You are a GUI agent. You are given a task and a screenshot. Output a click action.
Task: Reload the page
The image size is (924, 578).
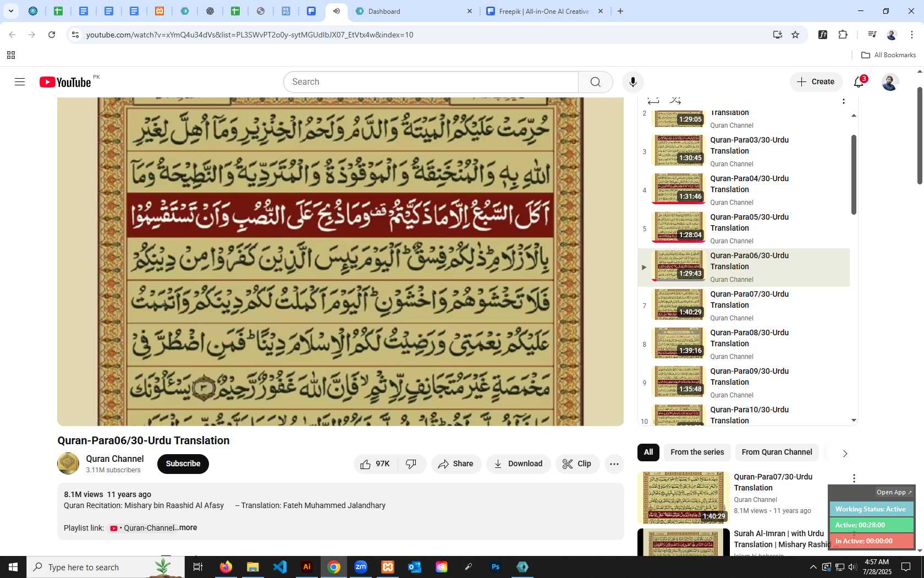click(x=52, y=35)
